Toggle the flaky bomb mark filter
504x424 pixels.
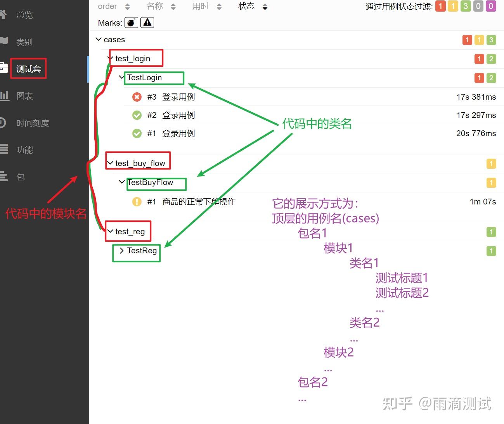(x=131, y=23)
